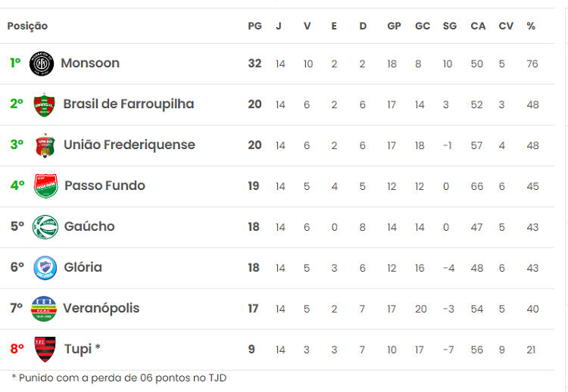Click the Brasil de Farroupilha crest
This screenshot has height=392, width=568.
[x=45, y=104]
